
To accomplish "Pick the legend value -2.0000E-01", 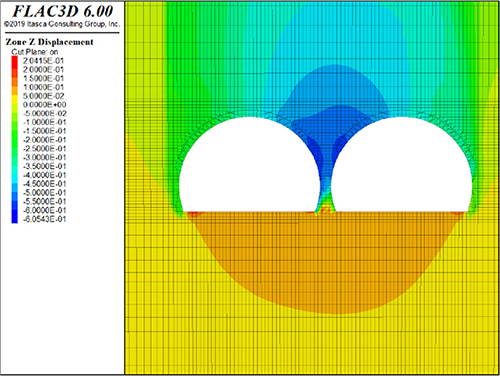I will (44, 140).
